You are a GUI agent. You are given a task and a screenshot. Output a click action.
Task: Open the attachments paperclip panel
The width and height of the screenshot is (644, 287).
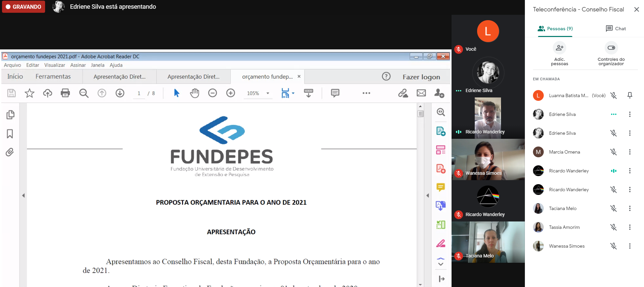(x=10, y=152)
